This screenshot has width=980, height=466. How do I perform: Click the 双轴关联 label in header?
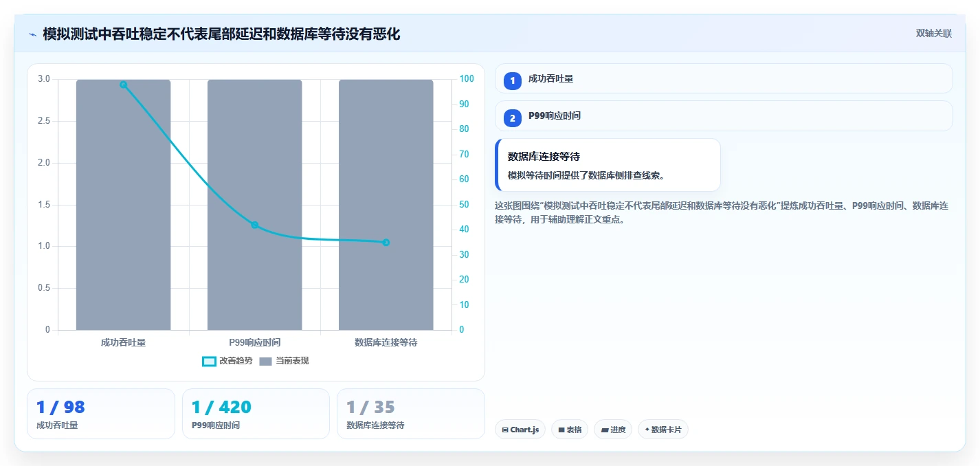(933, 34)
